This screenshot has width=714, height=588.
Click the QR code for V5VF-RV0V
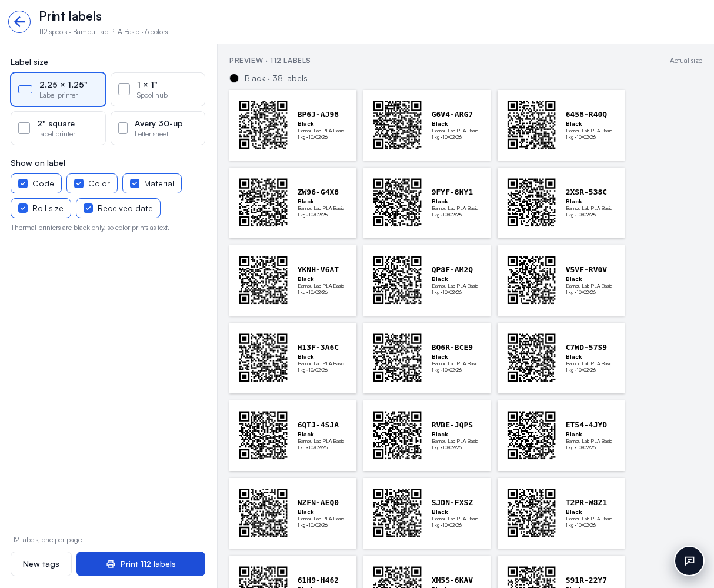532,280
